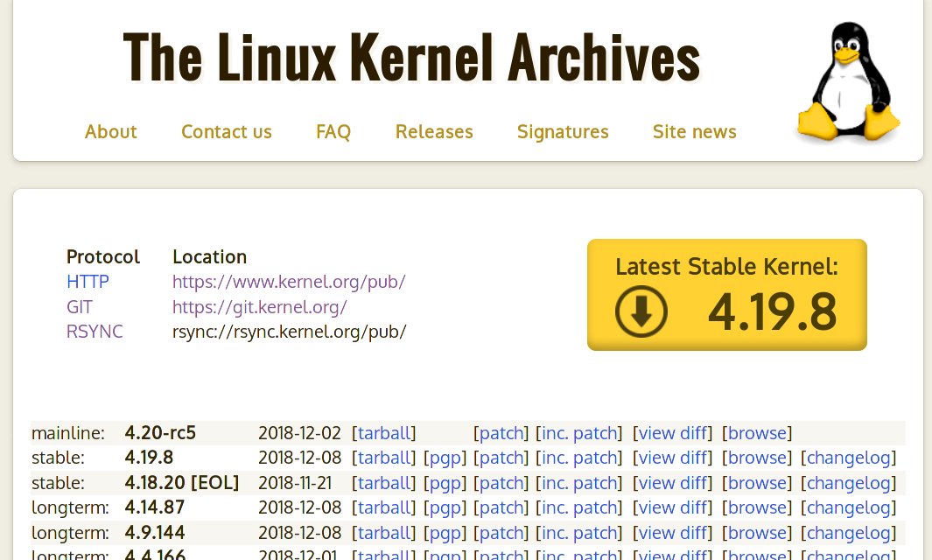Click the download arrow icon in yellow box
Viewport: 932px width, 560px height.
(641, 311)
